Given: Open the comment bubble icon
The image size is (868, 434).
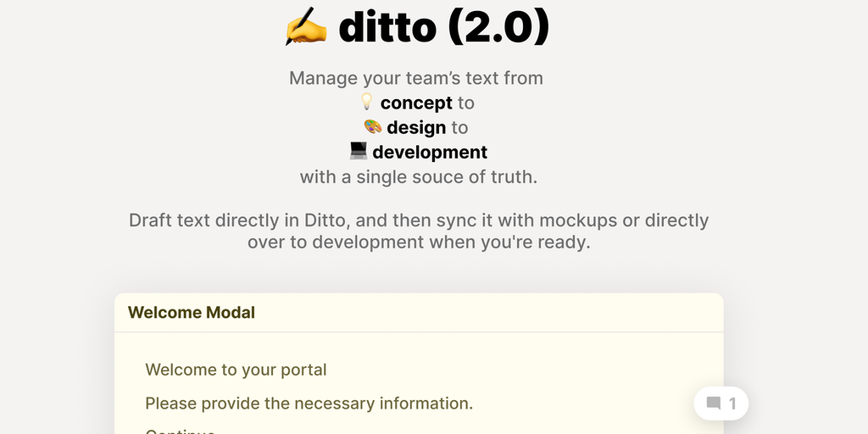Looking at the screenshot, I should pyautogui.click(x=714, y=403).
